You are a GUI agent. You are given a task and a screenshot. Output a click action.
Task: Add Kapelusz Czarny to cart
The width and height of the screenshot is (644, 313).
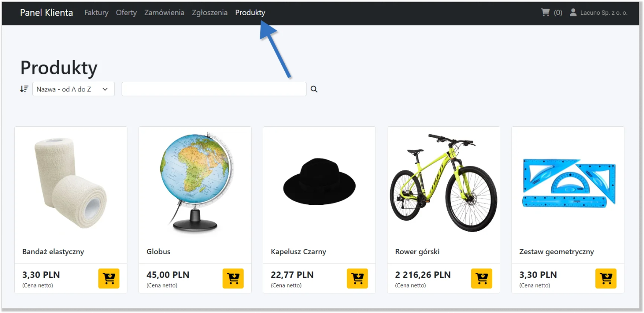pyautogui.click(x=357, y=279)
